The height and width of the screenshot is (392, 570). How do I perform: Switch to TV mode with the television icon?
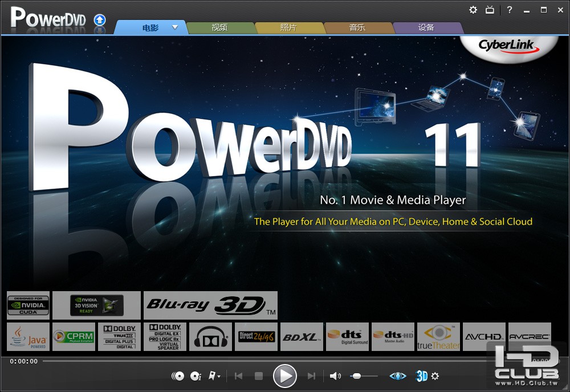pyautogui.click(x=490, y=10)
